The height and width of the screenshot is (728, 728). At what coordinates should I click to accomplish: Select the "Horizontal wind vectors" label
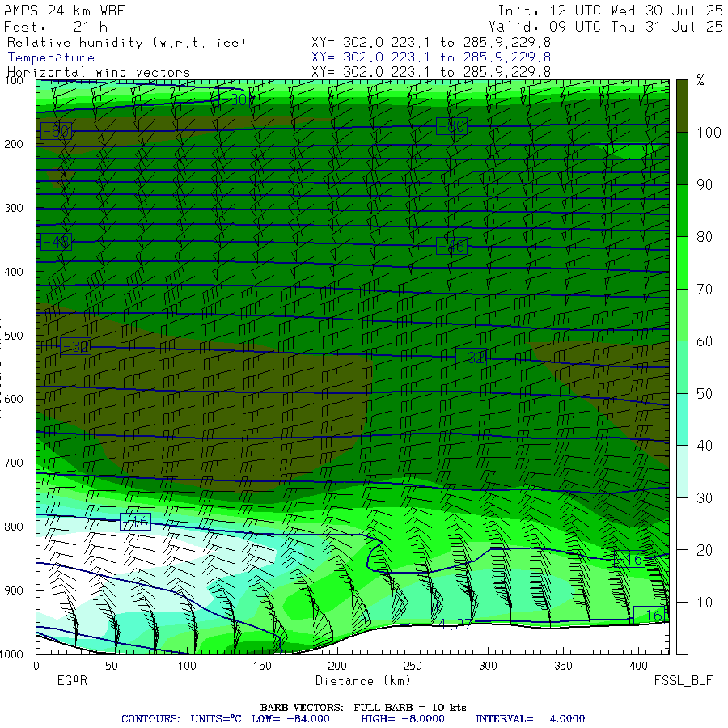[99, 73]
